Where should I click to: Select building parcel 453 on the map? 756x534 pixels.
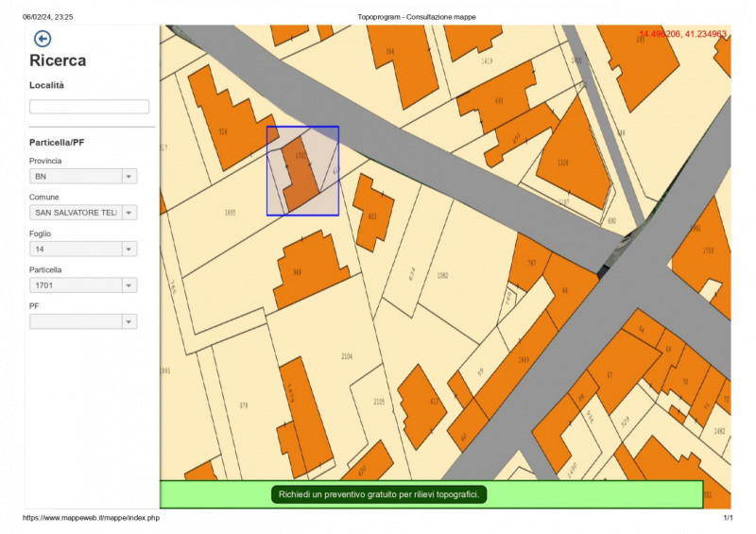[x=372, y=215]
